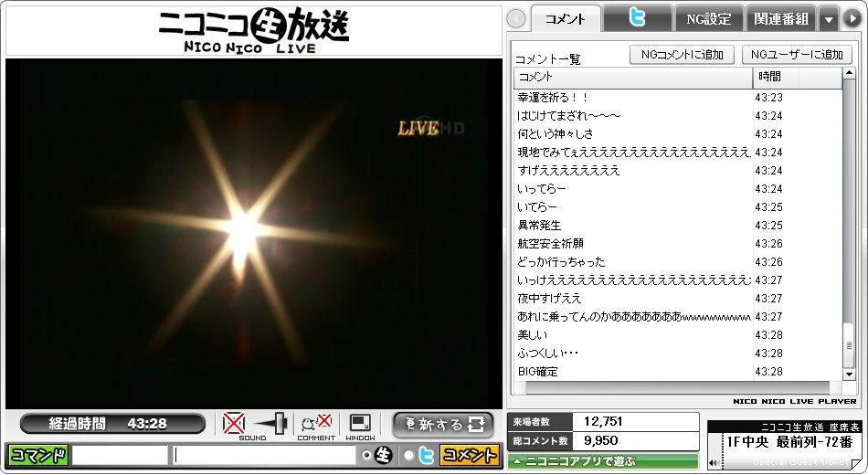Select comment ふつくしい･･･
Viewport: 868px width, 475px height.
548,354
